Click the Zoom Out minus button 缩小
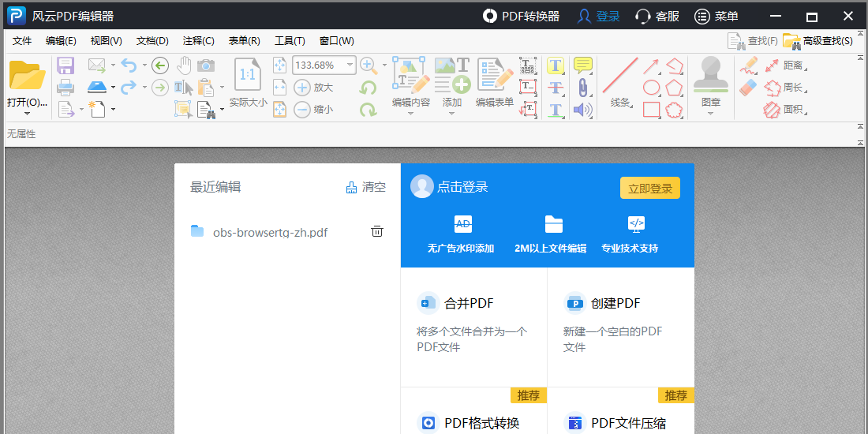 [x=313, y=110]
